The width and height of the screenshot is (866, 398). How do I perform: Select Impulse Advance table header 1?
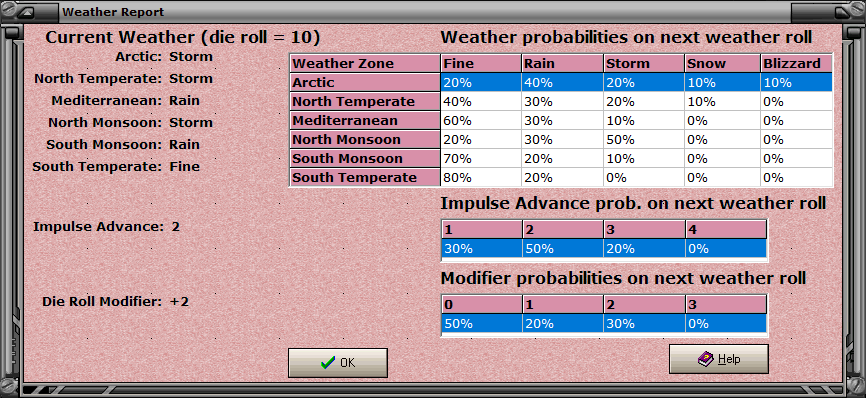482,230
